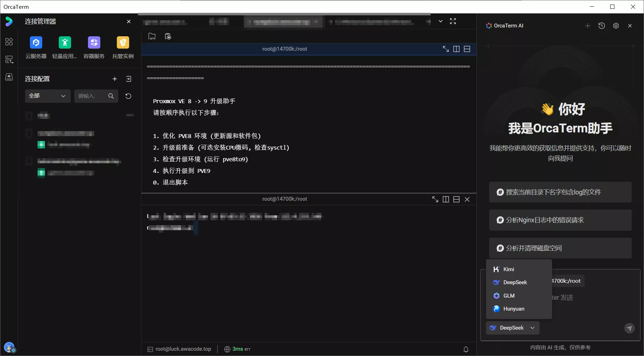Image resolution: width=644 pixels, height=356 pixels.
Task: Click the 托管实例 managed instance icon
Action: pos(123,43)
